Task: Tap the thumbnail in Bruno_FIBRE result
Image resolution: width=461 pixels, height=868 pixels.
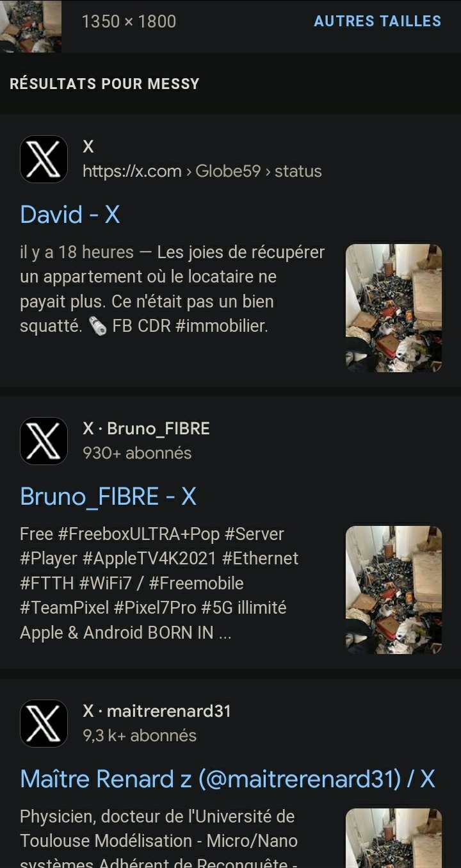Action: pyautogui.click(x=394, y=590)
